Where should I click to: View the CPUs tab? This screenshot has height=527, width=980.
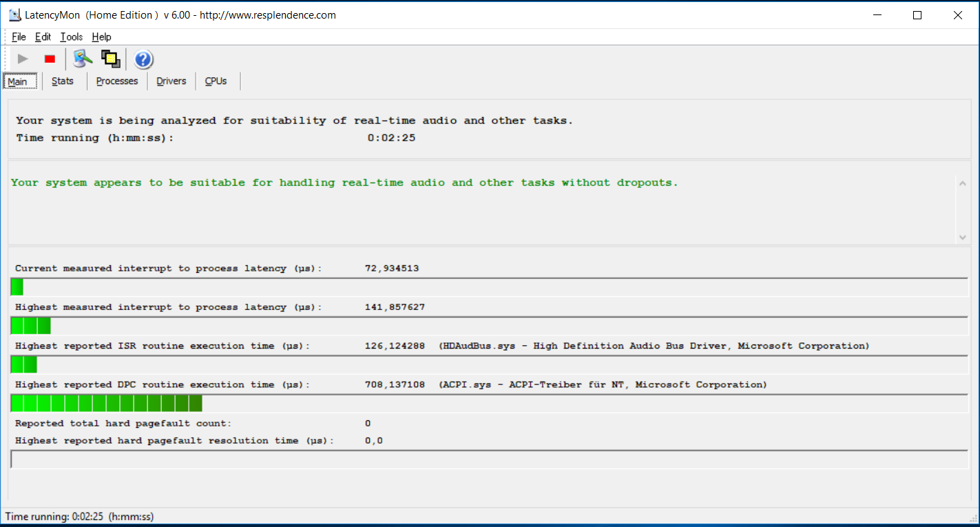coord(216,81)
